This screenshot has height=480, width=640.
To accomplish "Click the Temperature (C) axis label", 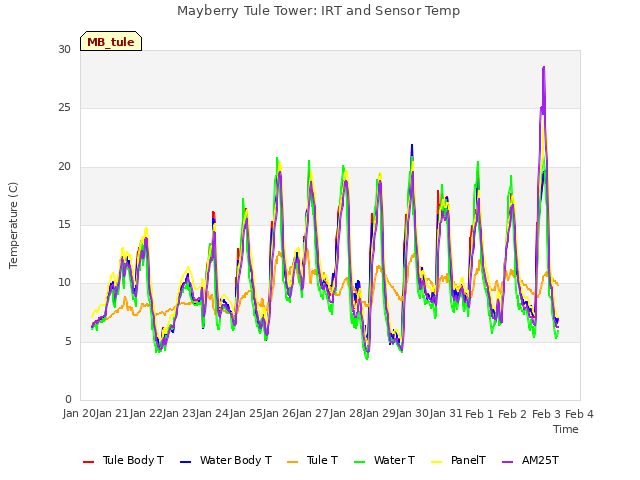I will pos(13,225).
